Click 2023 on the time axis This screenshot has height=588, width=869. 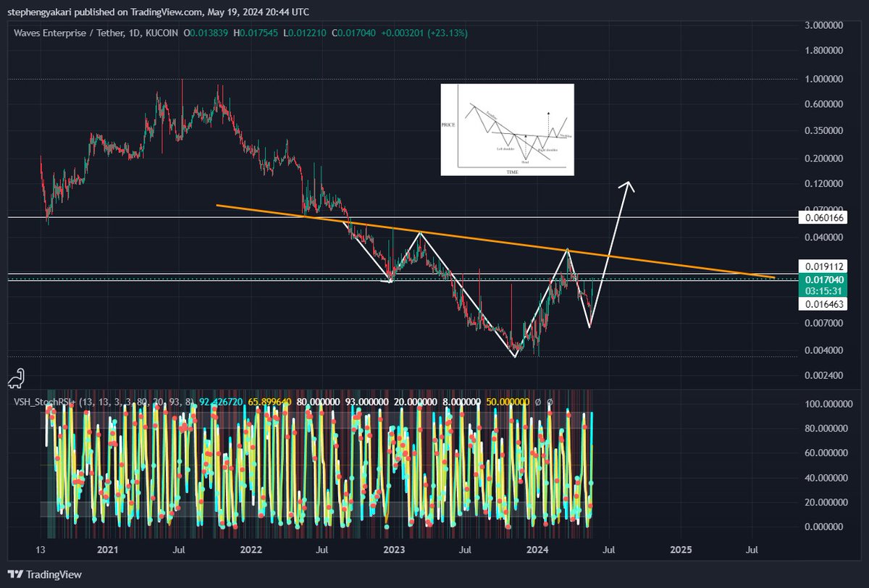click(393, 550)
